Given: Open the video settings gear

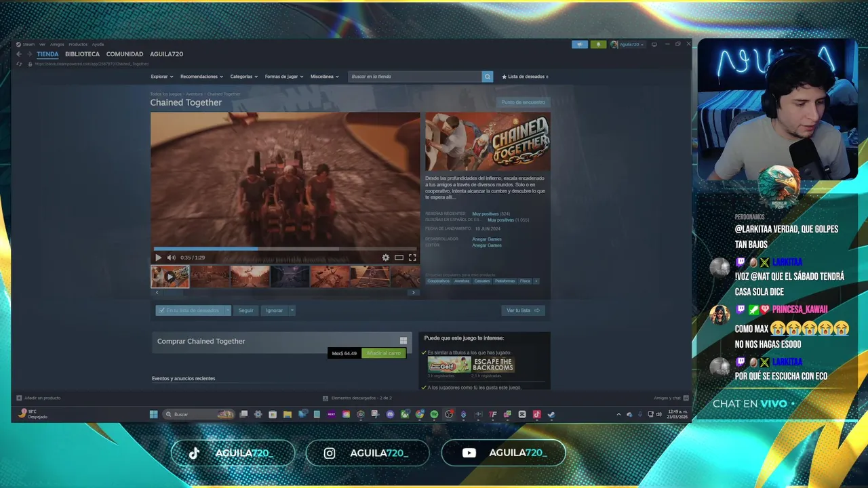Looking at the screenshot, I should 386,258.
